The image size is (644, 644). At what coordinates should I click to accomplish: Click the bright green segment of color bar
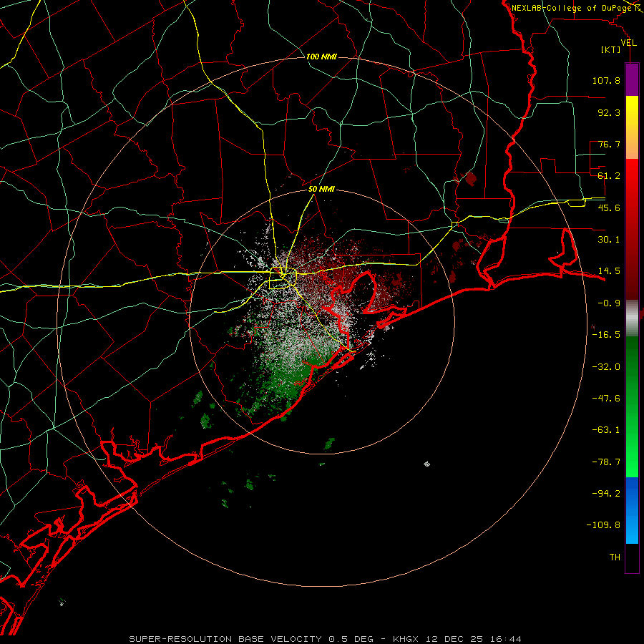tap(632, 406)
